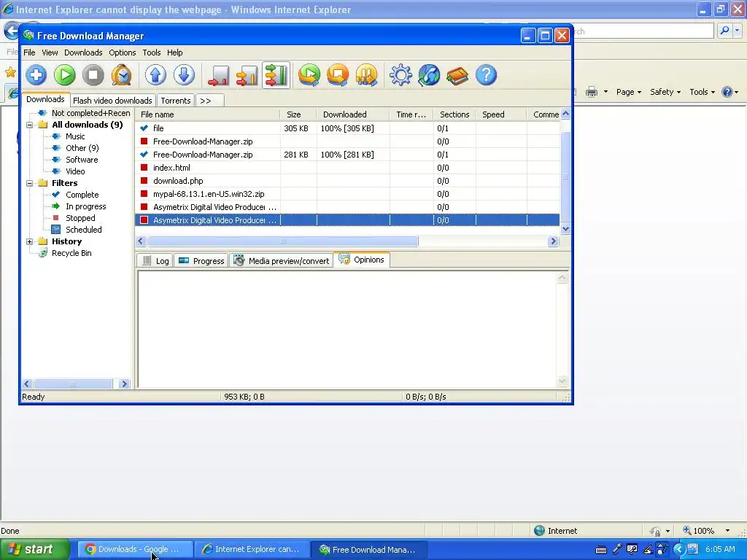Open Internet Explorer zoom level dropdown
This screenshot has width=747, height=560.
point(727,531)
